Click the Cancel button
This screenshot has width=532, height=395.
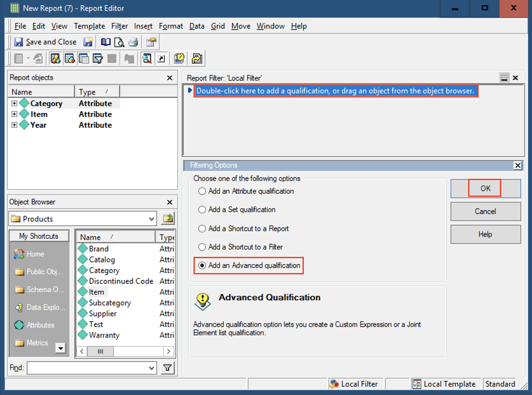pos(485,211)
